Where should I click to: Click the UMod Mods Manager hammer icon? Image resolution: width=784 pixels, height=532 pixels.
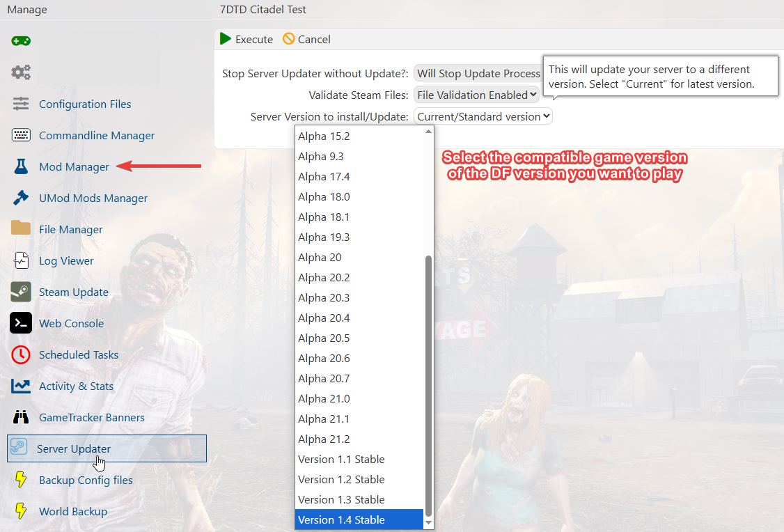click(x=21, y=198)
